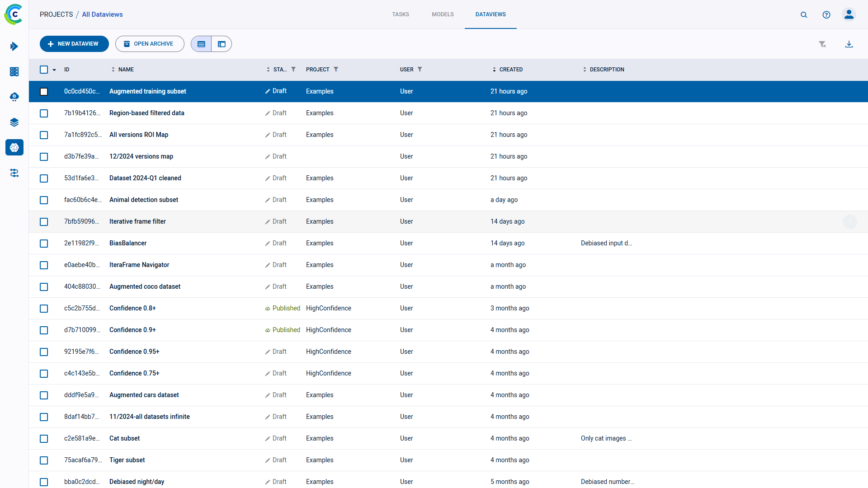Open the Datasets server icon in sidebar
The height and width of the screenshot is (488, 868).
pyautogui.click(x=14, y=72)
